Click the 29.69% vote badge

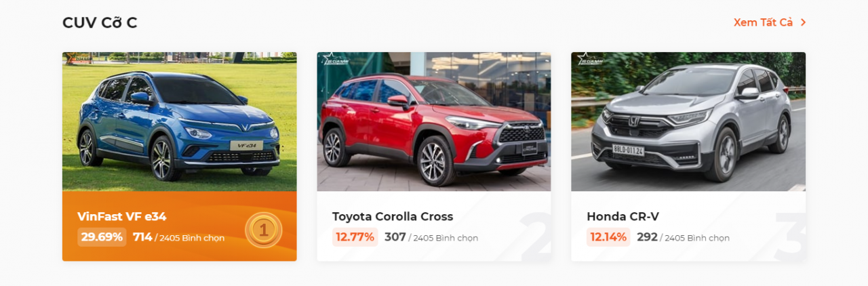pyautogui.click(x=102, y=237)
